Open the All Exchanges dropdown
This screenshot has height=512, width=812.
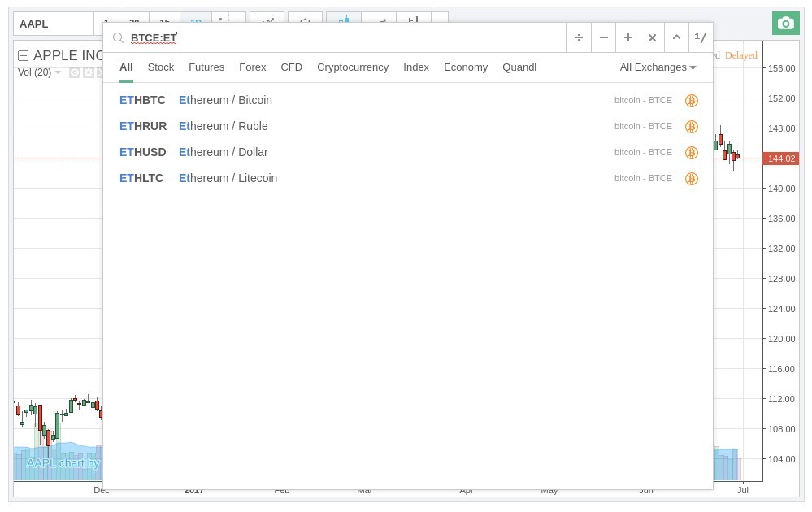pos(658,67)
